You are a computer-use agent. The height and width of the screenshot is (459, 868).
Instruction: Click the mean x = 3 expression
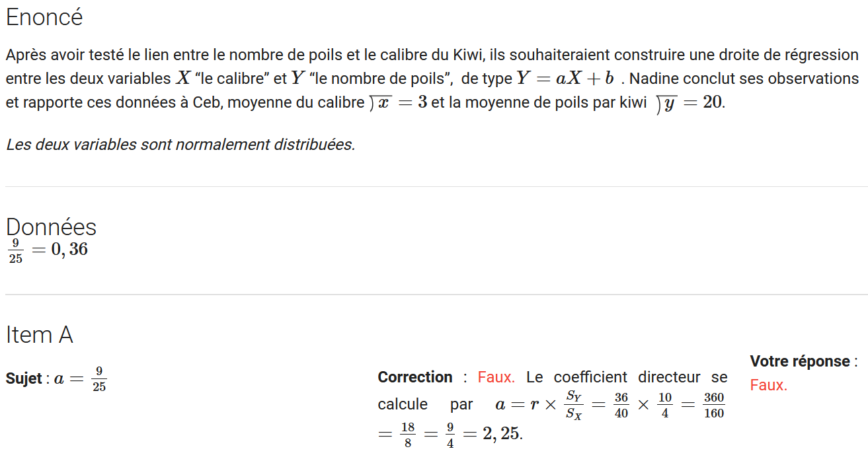click(x=398, y=103)
